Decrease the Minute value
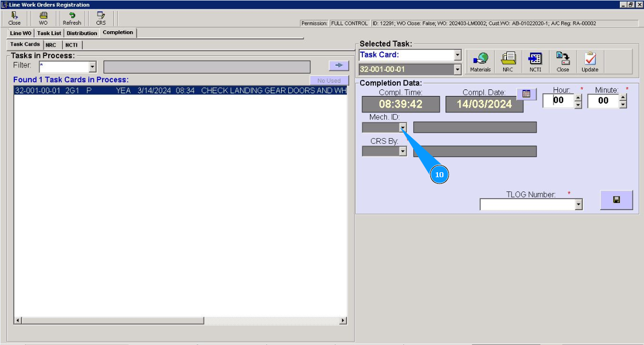The width and height of the screenshot is (644, 345). tap(623, 105)
